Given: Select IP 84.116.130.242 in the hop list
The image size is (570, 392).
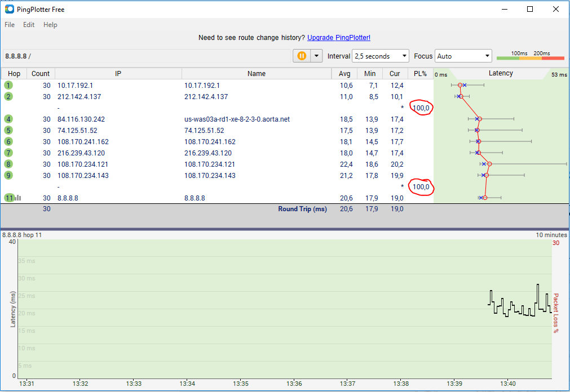Looking at the screenshot, I should pyautogui.click(x=81, y=119).
